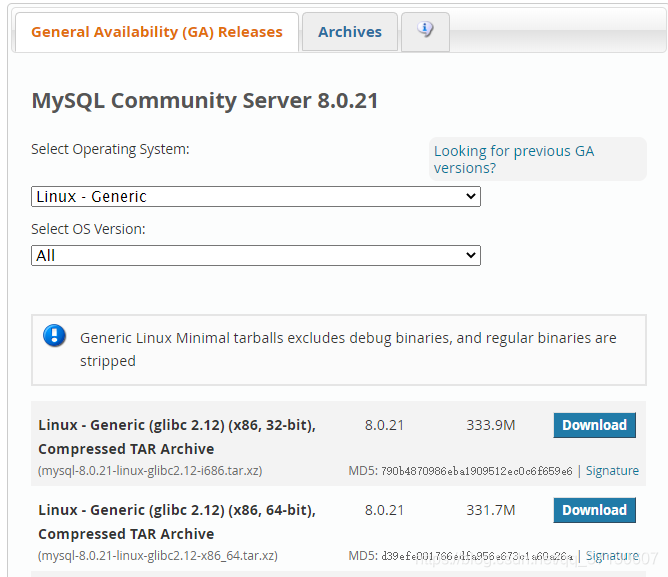The width and height of the screenshot is (668, 577).
Task: Select the MySQL Community Server 8.0.21 heading
Action: point(205,101)
